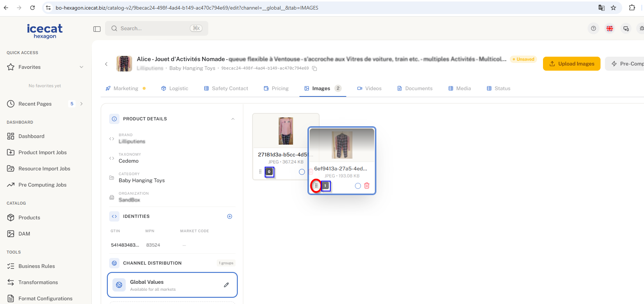The width and height of the screenshot is (644, 304).
Task: Open the language flag selector
Action: click(610, 28)
